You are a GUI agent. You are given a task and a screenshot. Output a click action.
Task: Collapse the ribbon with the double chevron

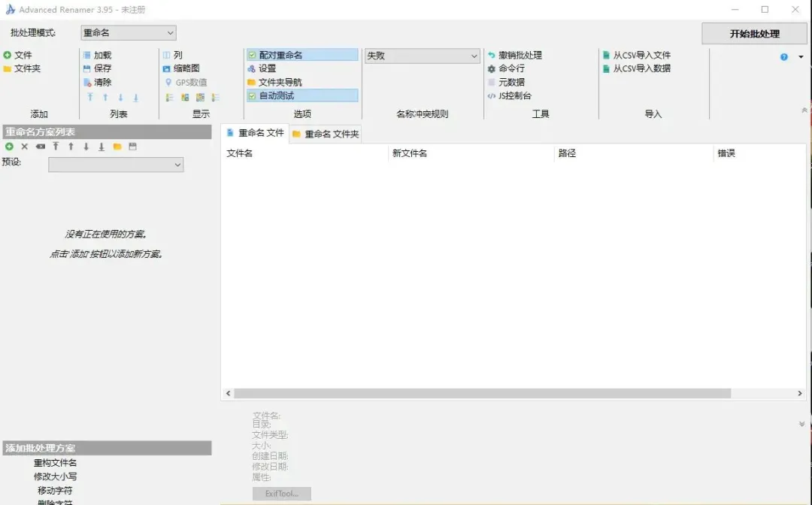[x=804, y=110]
